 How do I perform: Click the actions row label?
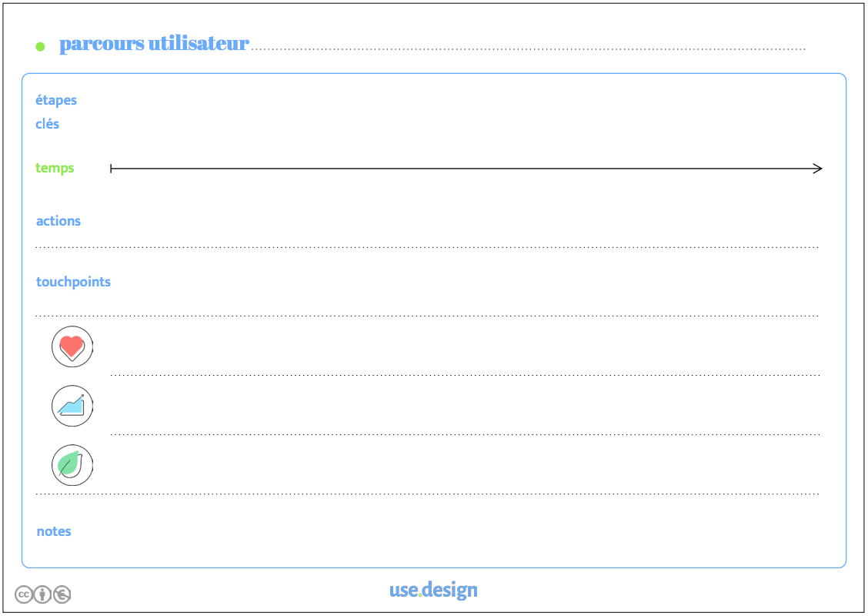click(58, 221)
